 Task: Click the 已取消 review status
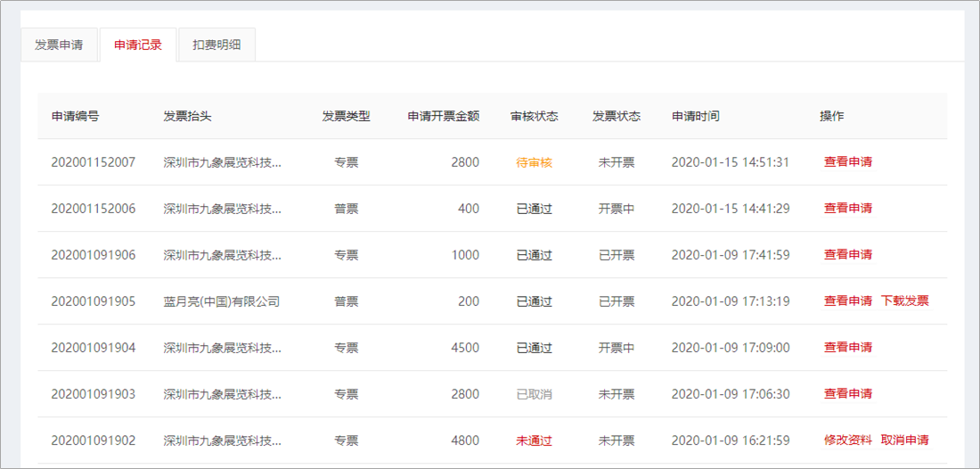pos(535,393)
